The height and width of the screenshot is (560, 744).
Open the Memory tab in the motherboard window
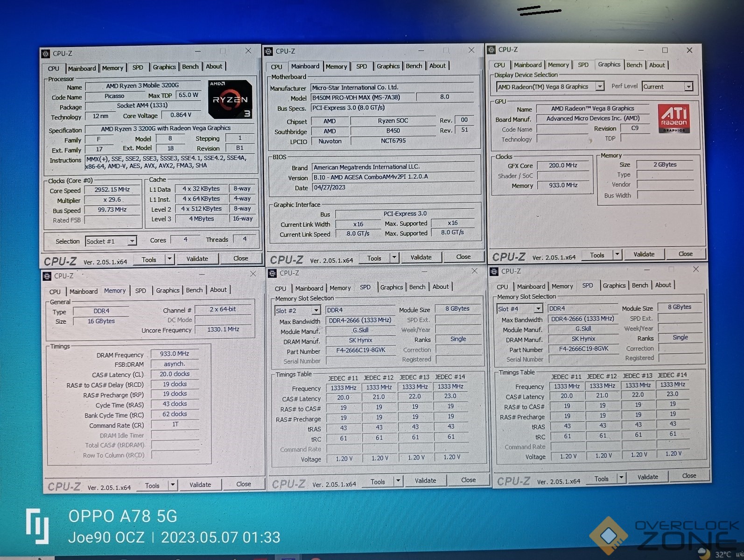coord(336,67)
